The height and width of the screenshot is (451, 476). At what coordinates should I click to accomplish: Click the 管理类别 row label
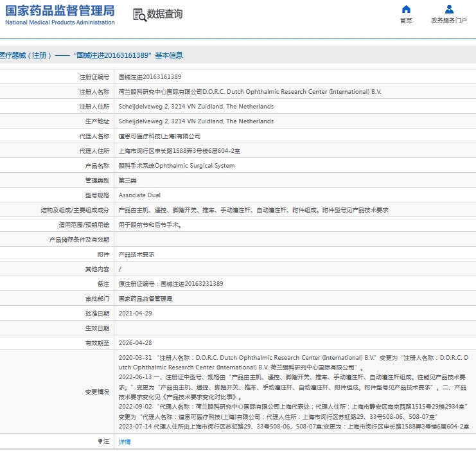click(x=97, y=181)
